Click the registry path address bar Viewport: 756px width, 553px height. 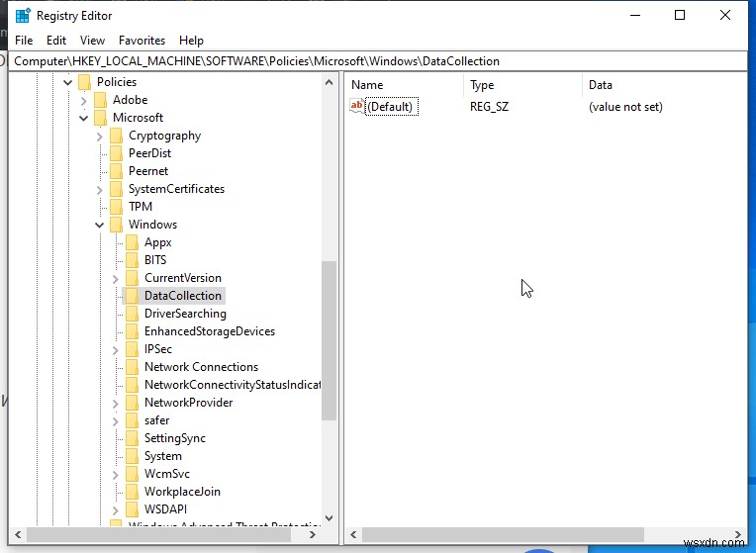[x=378, y=61]
